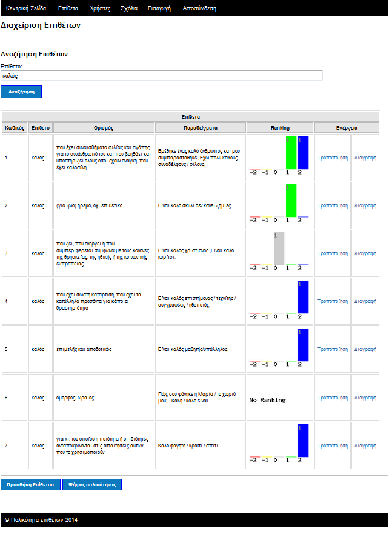Open the Σχόλια menu item
Viewport: 392px width, 534px height.
coord(129,8)
